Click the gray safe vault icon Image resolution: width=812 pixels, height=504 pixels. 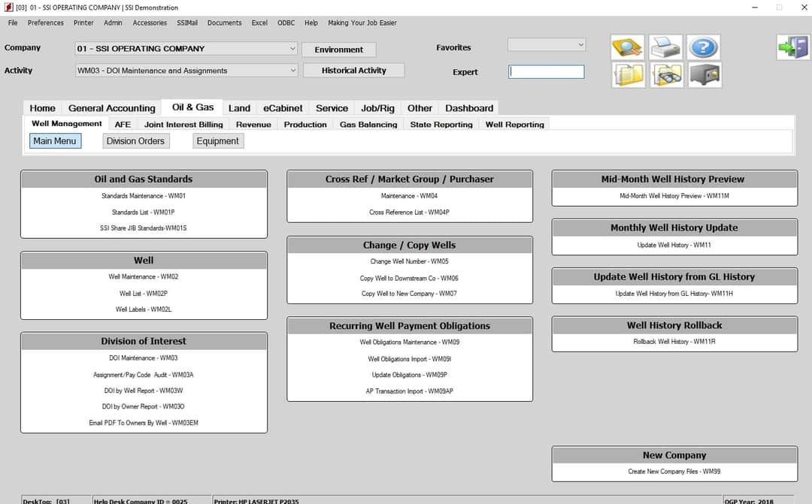703,74
